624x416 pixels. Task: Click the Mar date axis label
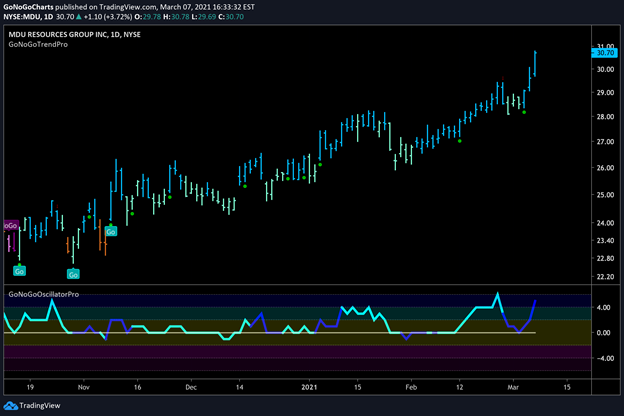click(513, 387)
